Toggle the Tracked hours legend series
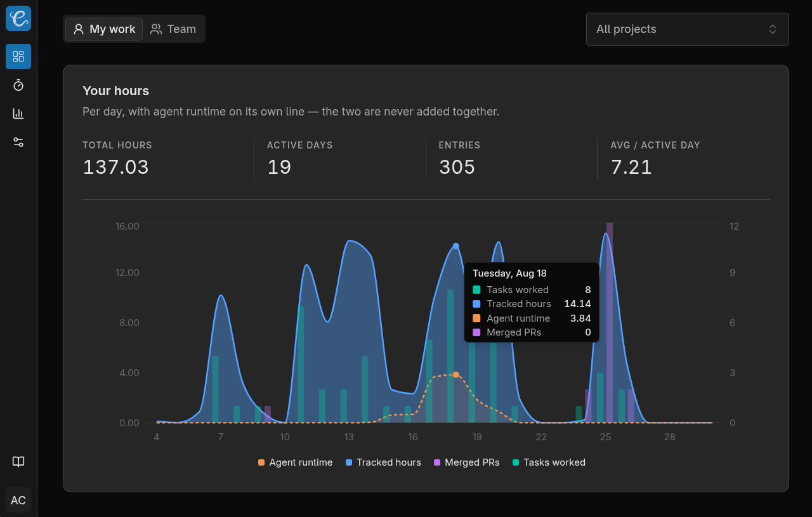The width and height of the screenshot is (812, 517). [383, 462]
